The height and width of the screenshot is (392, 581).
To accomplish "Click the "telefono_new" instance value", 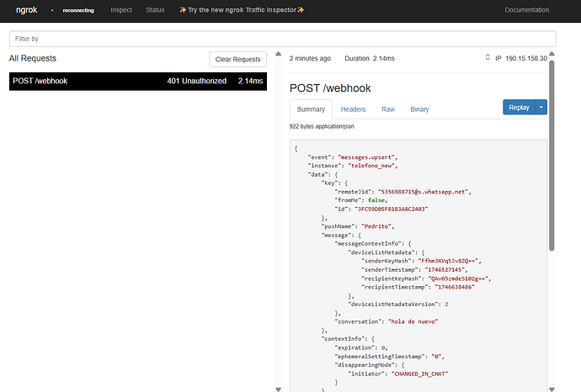I will [372, 166].
